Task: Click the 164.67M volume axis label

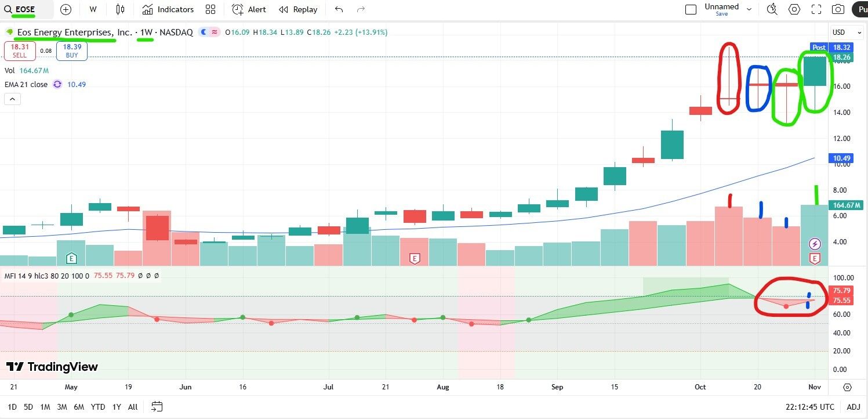Action: (847, 205)
